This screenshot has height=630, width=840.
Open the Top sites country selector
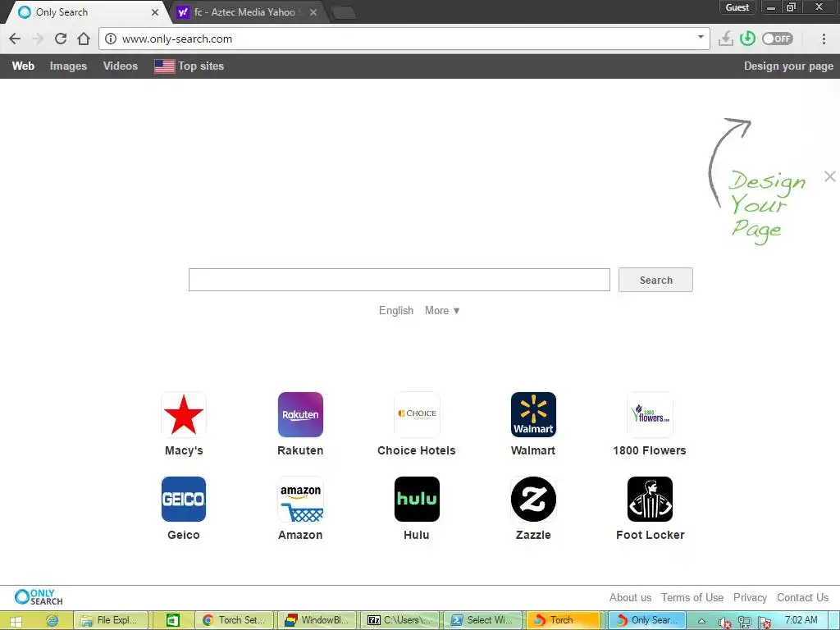coord(189,66)
